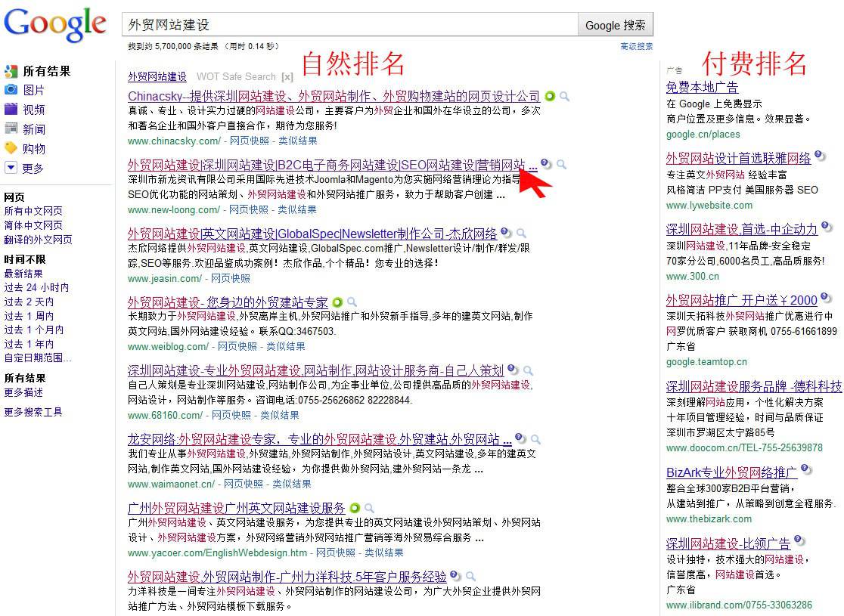The image size is (844, 616).
Task: Click green WOT icon beside 您身边的外贸建站专家 result
Action: (x=337, y=302)
